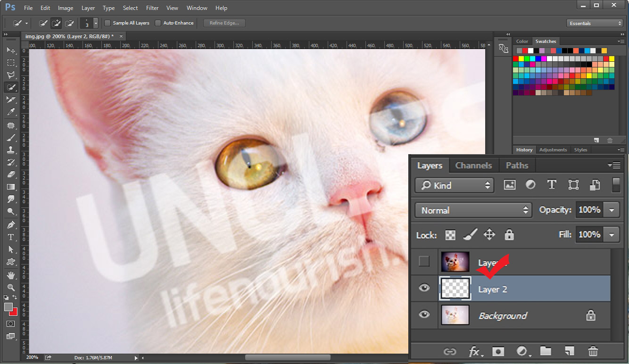This screenshot has height=364, width=629.
Task: Create a new layer in Layers panel
Action: click(x=570, y=351)
